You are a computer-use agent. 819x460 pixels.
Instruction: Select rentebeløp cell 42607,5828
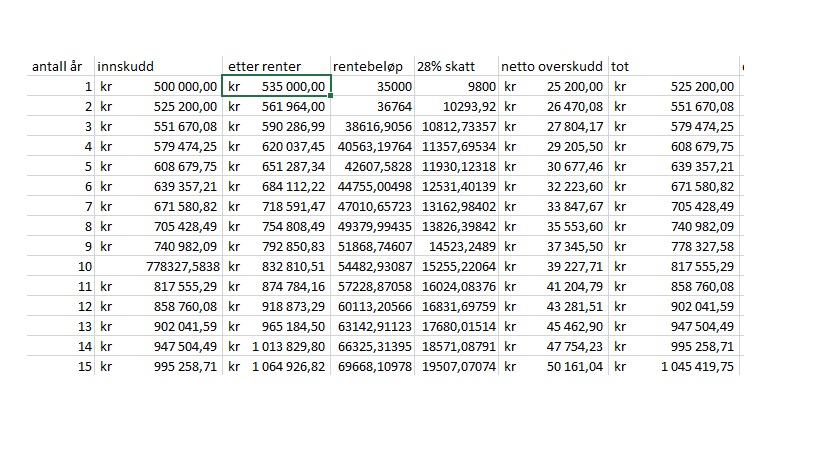tap(372, 167)
